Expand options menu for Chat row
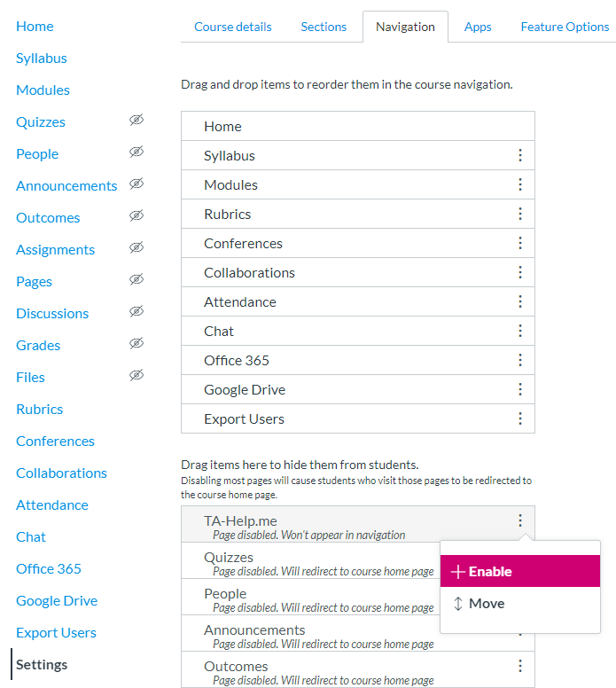Screen dimensions: 616x688 pos(520,331)
